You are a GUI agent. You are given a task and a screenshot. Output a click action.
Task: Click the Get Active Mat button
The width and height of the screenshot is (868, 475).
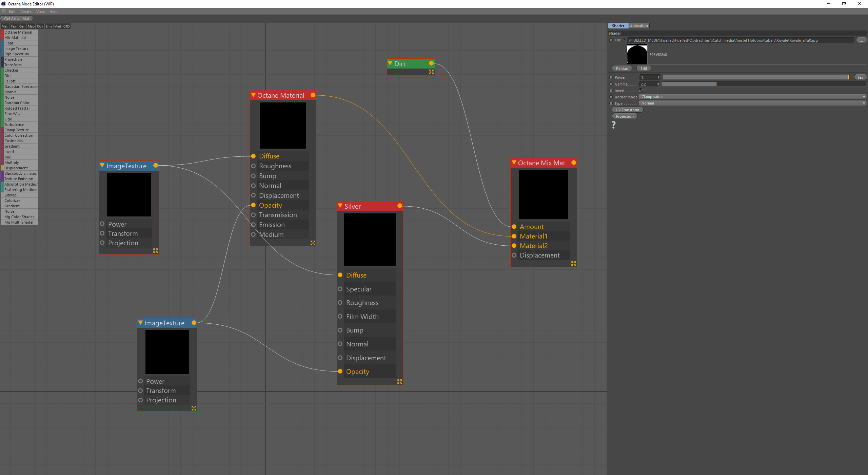click(17, 19)
